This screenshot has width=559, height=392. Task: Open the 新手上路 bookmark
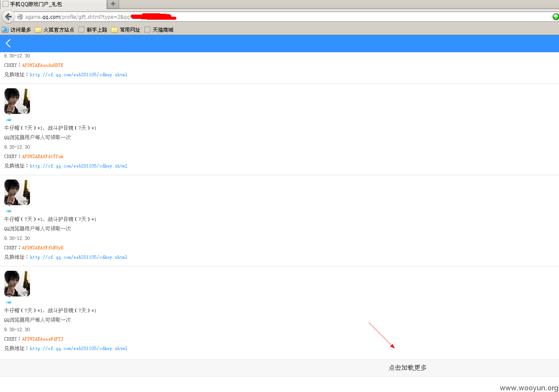tap(93, 30)
